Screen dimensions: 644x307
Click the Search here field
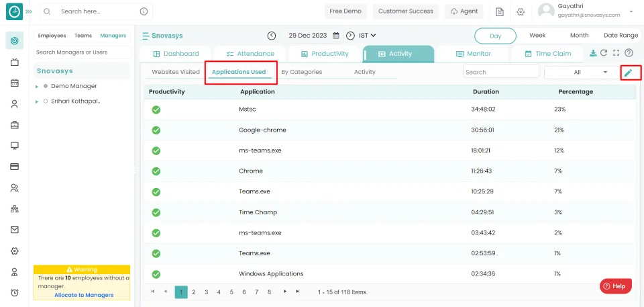(x=96, y=11)
